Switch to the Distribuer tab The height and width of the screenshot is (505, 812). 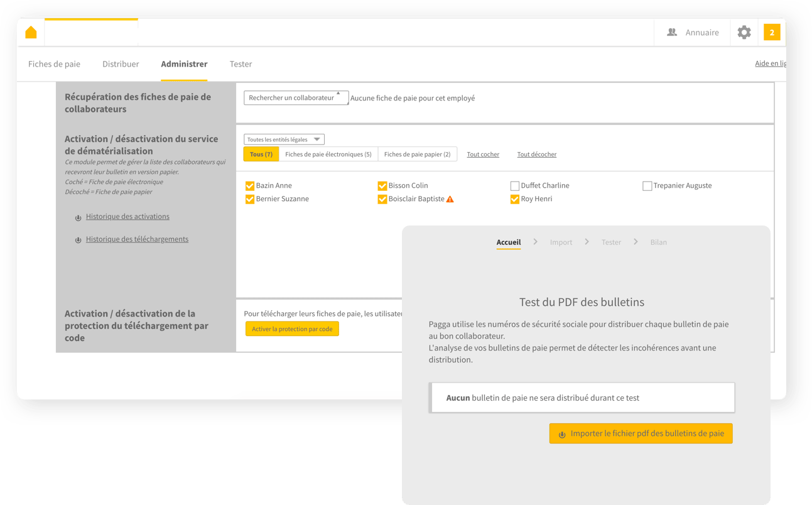tap(121, 64)
